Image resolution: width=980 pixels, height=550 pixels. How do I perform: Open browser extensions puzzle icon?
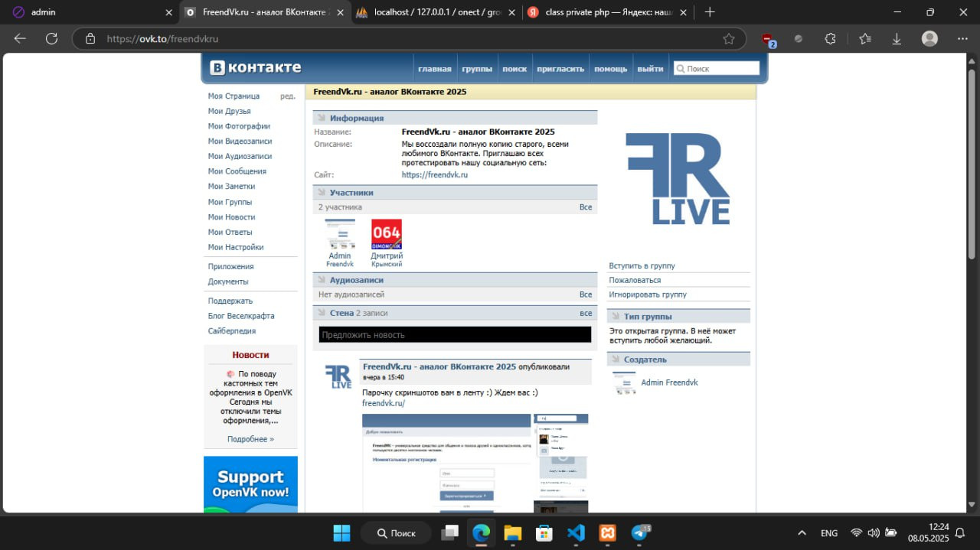830,38
